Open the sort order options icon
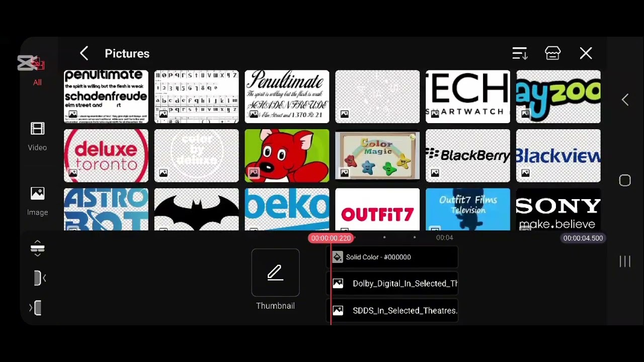The image size is (644, 362). click(x=519, y=53)
